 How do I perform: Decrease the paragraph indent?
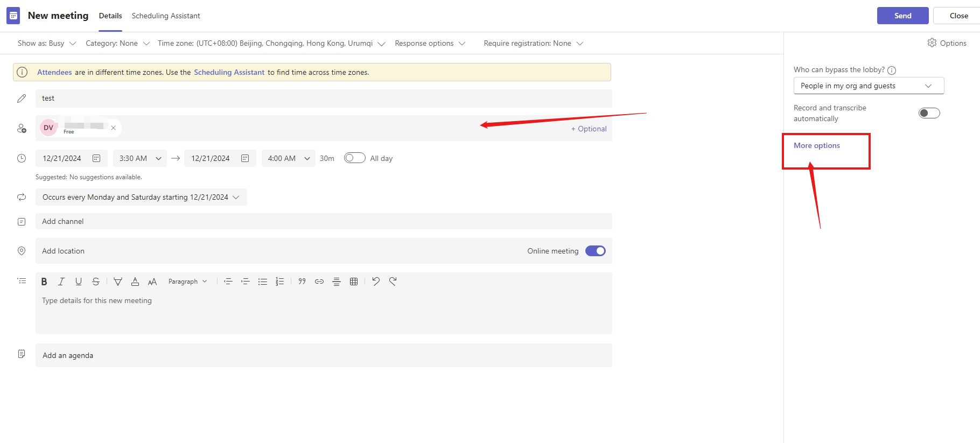(x=228, y=282)
